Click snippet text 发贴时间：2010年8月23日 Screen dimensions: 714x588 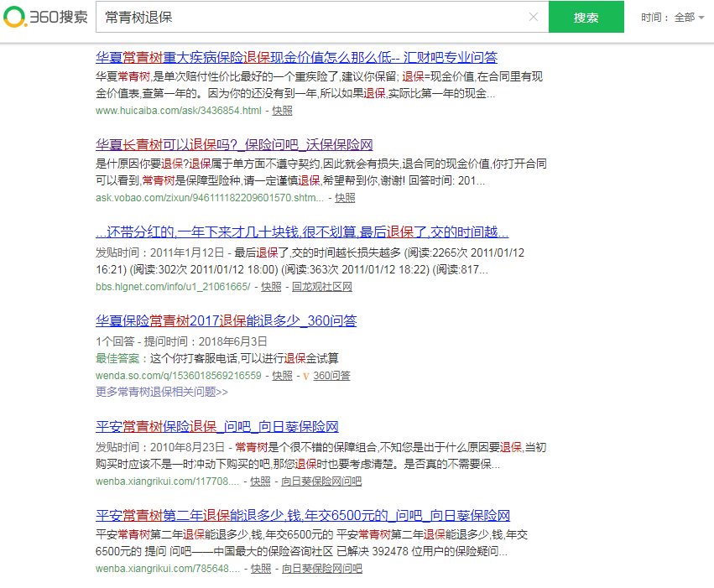159,447
